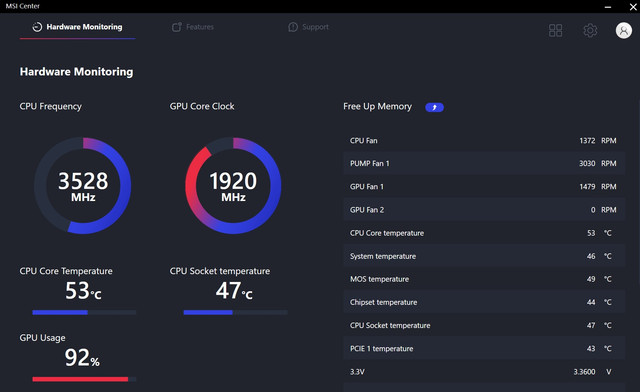Screen dimensions: 640x392
Task: Select the GPU Fan 2 row
Action: point(484,209)
